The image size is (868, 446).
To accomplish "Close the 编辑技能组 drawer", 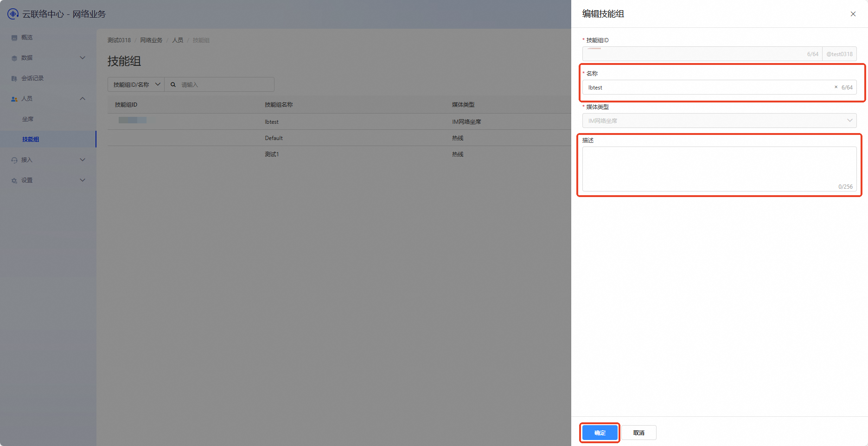I will tap(853, 14).
